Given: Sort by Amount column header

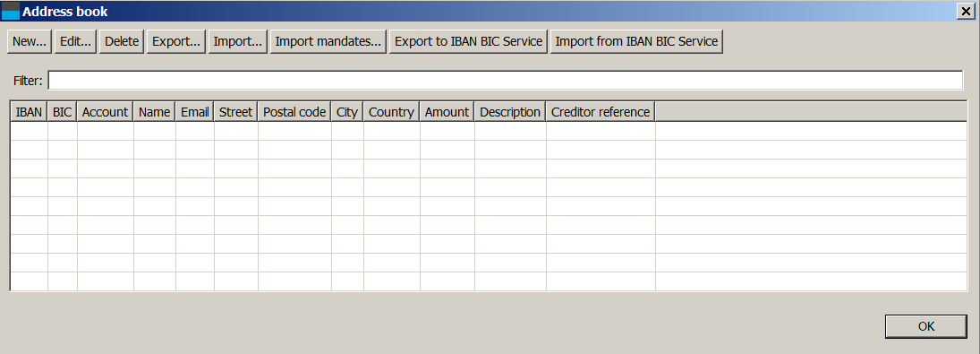Looking at the screenshot, I should [x=447, y=112].
